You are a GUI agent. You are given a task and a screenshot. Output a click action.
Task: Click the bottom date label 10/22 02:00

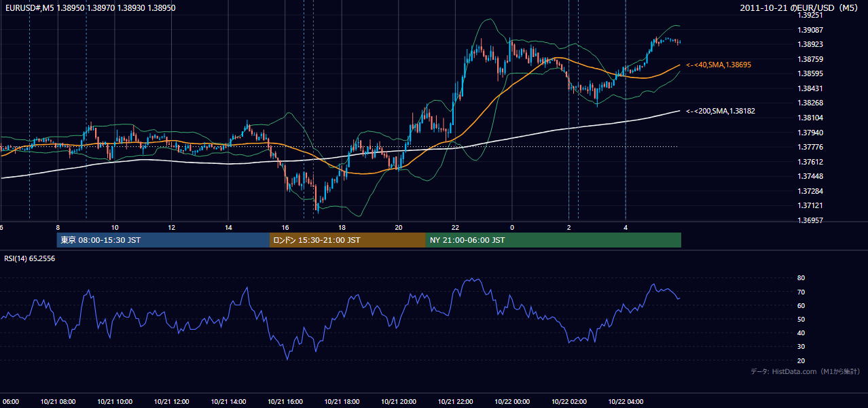click(568, 402)
